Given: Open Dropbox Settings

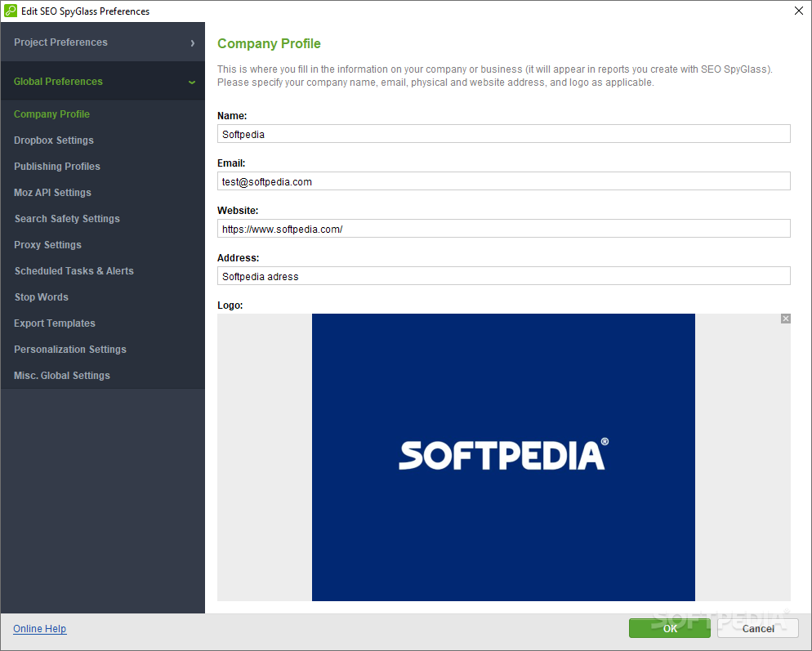Looking at the screenshot, I should 54,140.
